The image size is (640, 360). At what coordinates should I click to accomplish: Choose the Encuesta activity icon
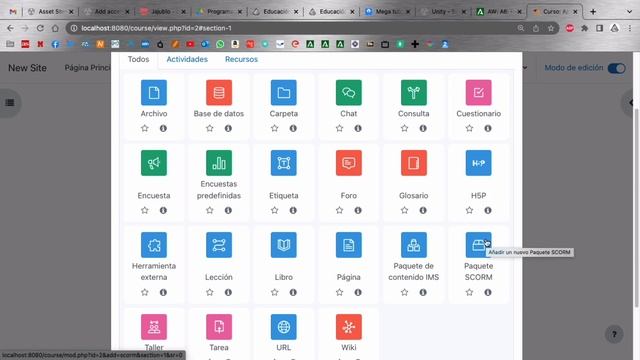coord(153,163)
